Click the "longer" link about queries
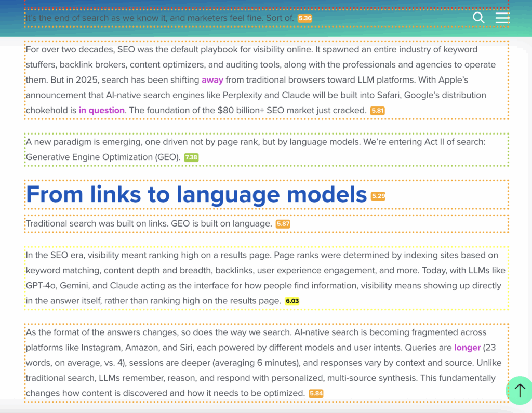532x413 pixels. pyautogui.click(x=467, y=348)
